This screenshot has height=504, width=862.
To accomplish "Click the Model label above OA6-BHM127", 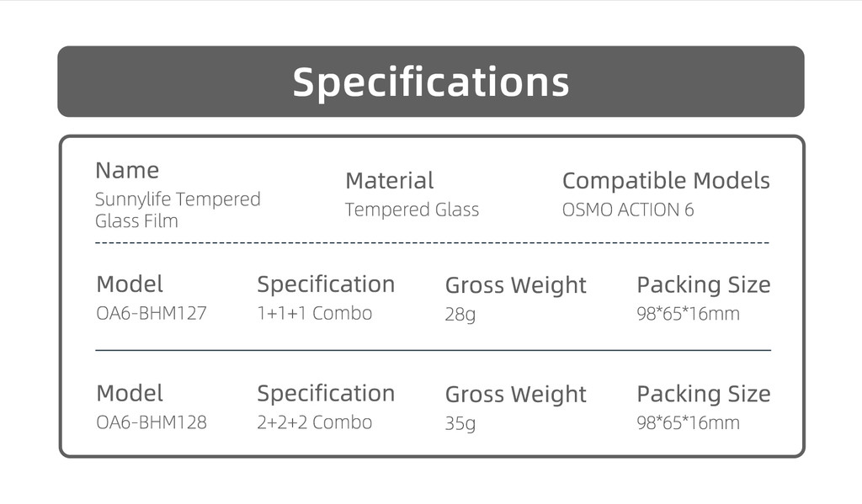I will [x=130, y=284].
